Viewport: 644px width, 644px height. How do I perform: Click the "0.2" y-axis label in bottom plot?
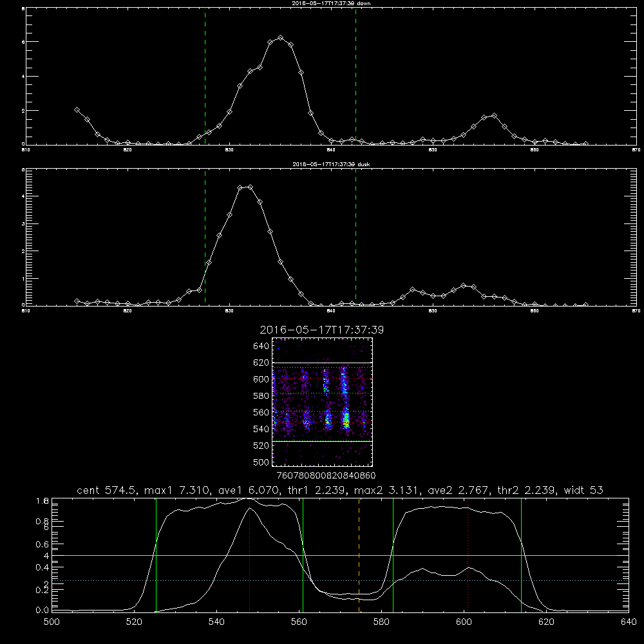pos(43,590)
